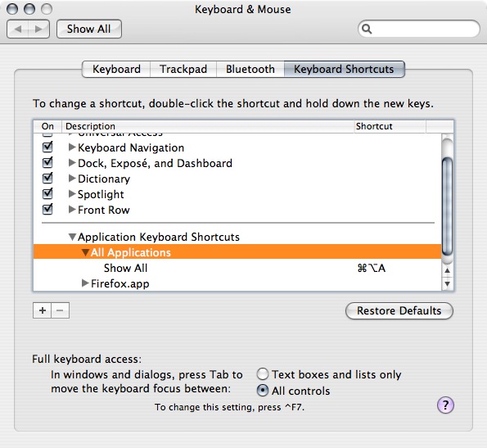
Task: Click the search magnifier icon
Action: coord(367,29)
